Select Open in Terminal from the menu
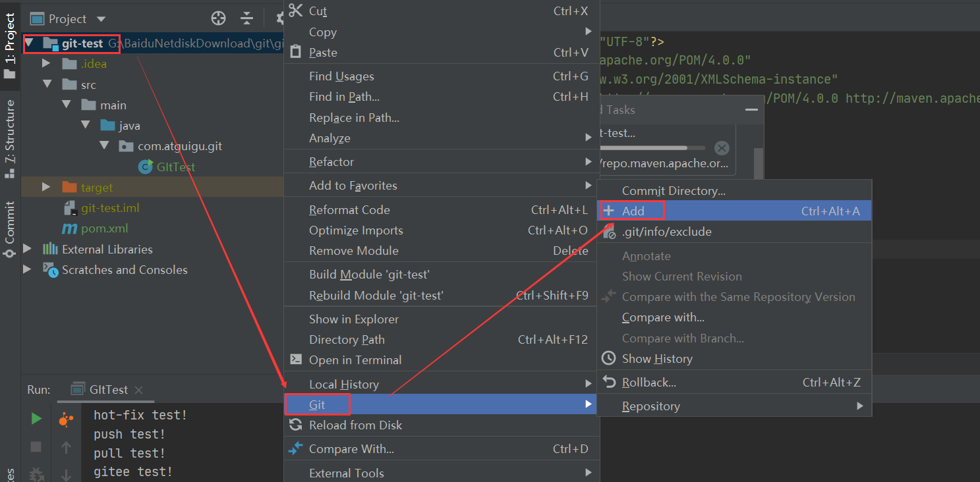 [x=442, y=360]
